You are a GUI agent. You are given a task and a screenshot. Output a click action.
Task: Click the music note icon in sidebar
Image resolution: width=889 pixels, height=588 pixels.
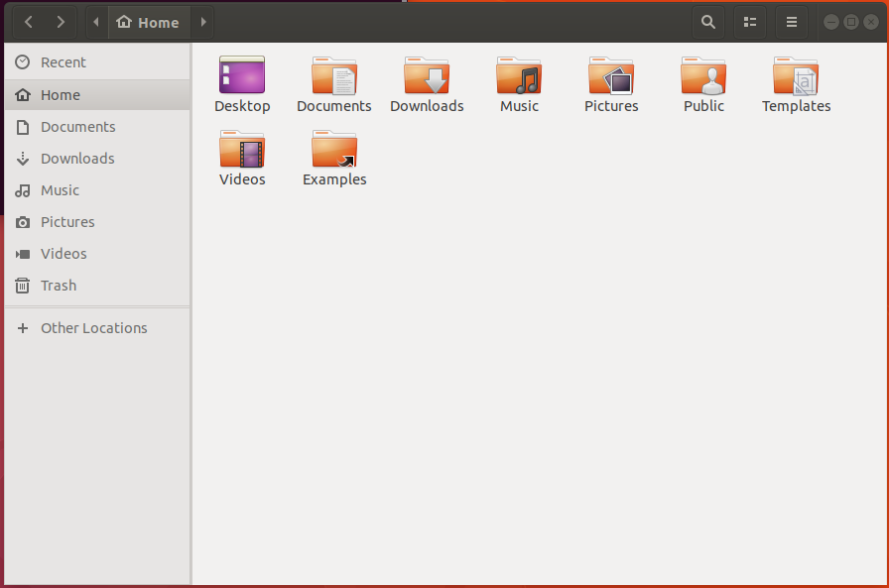23,190
